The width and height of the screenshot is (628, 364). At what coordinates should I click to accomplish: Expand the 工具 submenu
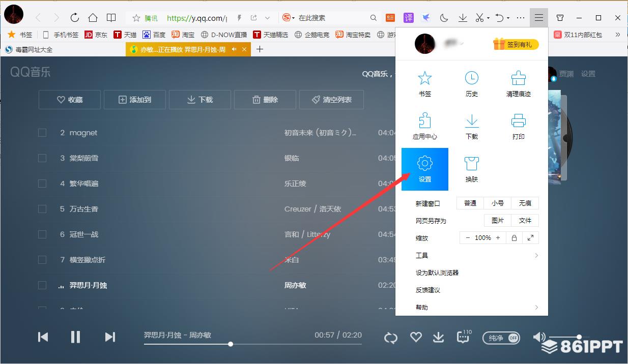coord(476,255)
